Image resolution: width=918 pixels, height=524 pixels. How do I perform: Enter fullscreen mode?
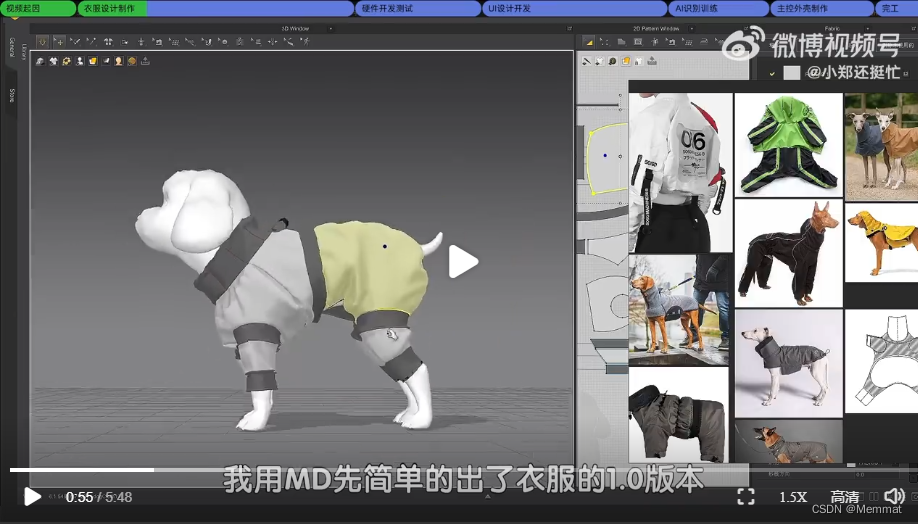pos(745,496)
